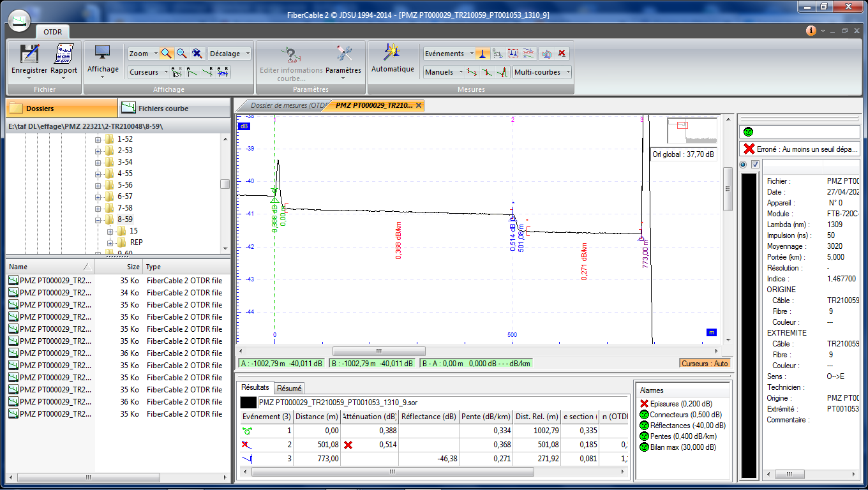Expand the 7-58 folder in the tree

[98, 208]
